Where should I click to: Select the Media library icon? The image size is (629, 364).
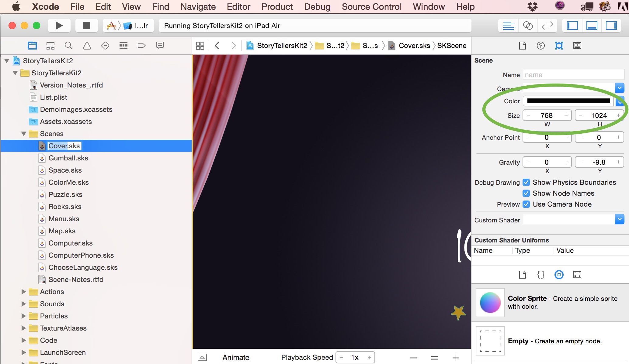[x=577, y=275]
